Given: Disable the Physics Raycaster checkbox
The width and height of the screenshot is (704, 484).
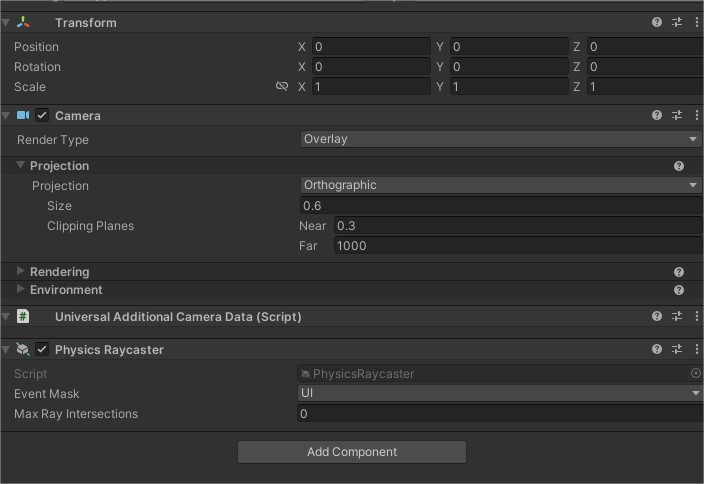Looking at the screenshot, I should [x=42, y=349].
